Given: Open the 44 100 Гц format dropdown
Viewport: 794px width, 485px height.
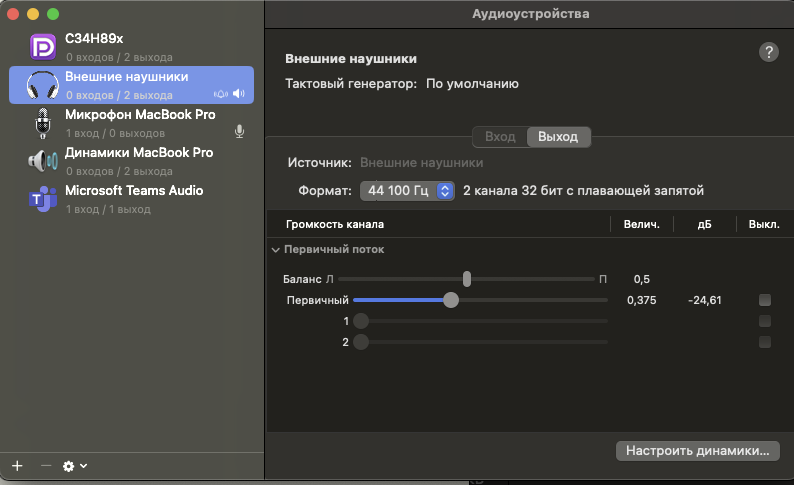Looking at the screenshot, I should 408,190.
